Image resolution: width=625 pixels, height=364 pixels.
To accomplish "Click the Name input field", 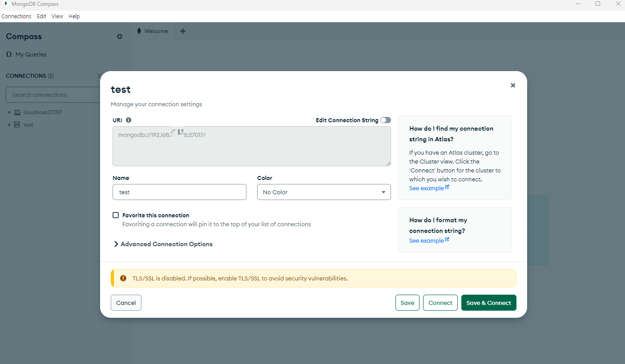I will pos(179,192).
